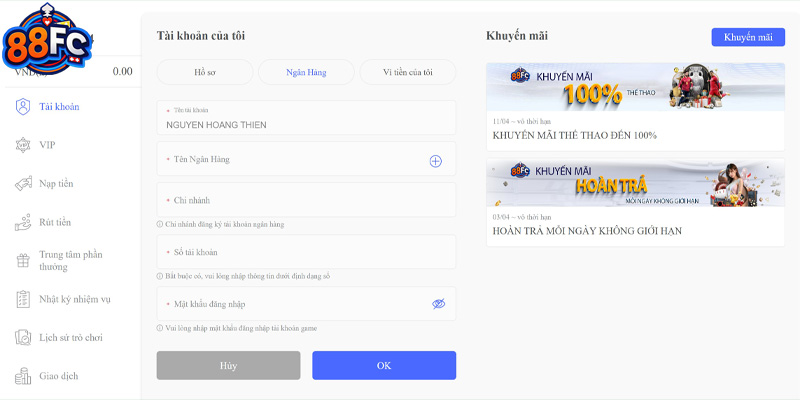This screenshot has width=800, height=400.
Task: Open Lịch sử trò chơi icon
Action: click(22, 338)
